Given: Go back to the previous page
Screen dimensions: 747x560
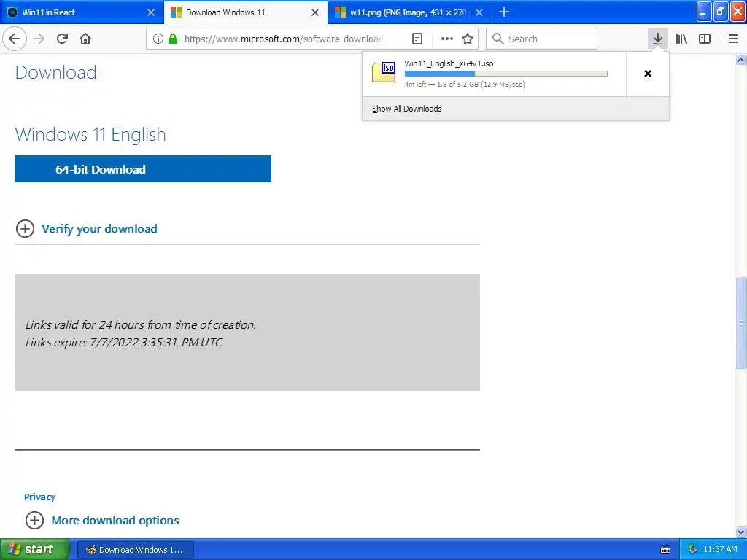Looking at the screenshot, I should (15, 39).
